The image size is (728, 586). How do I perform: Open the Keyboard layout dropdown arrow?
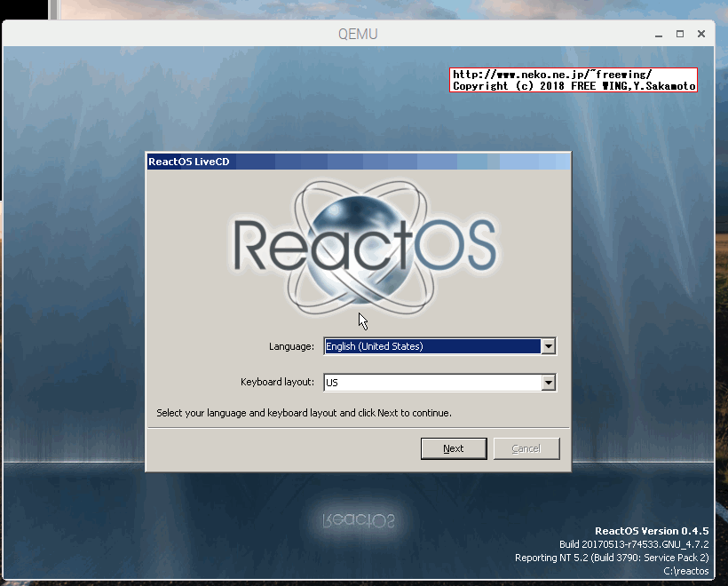(549, 382)
